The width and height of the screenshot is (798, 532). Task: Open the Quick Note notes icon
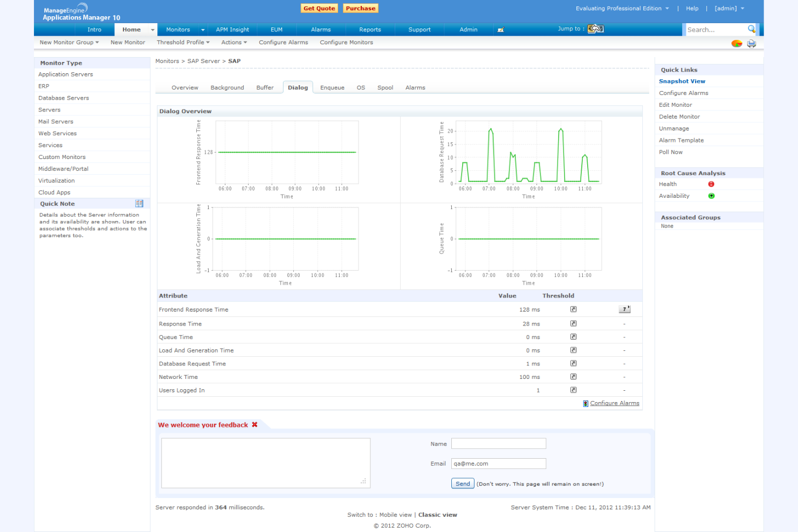tap(139, 203)
